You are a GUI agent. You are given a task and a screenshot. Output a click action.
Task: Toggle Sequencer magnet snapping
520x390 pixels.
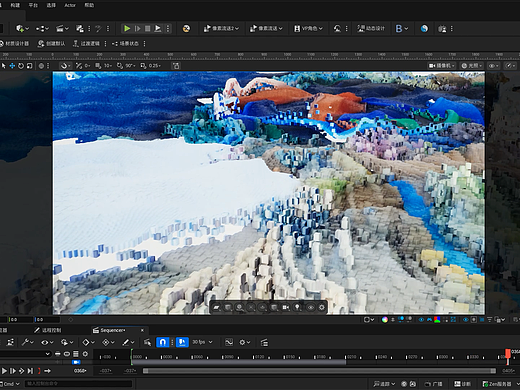click(x=163, y=342)
